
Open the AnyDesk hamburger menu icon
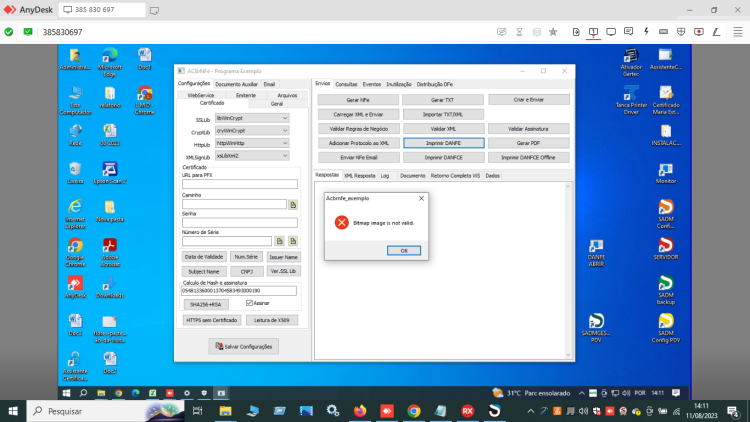(738, 32)
